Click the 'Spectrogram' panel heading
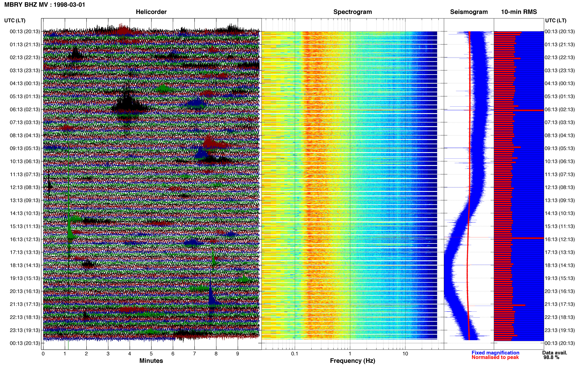The height and width of the screenshot is (368, 588). tap(352, 12)
